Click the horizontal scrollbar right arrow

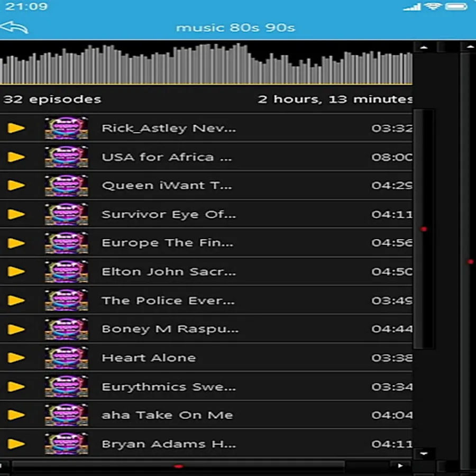click(400, 465)
